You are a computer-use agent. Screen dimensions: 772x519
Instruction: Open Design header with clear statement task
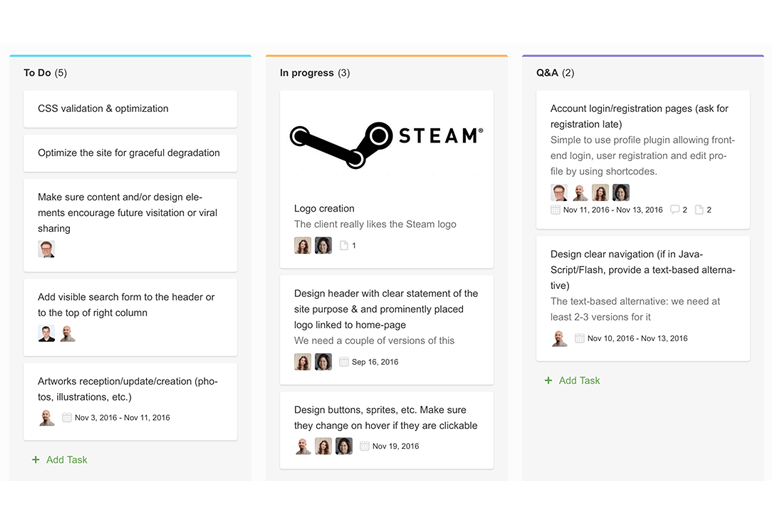(x=386, y=330)
